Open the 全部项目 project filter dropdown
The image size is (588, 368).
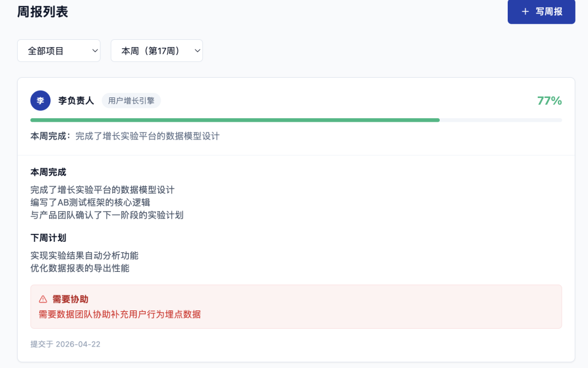(x=58, y=50)
